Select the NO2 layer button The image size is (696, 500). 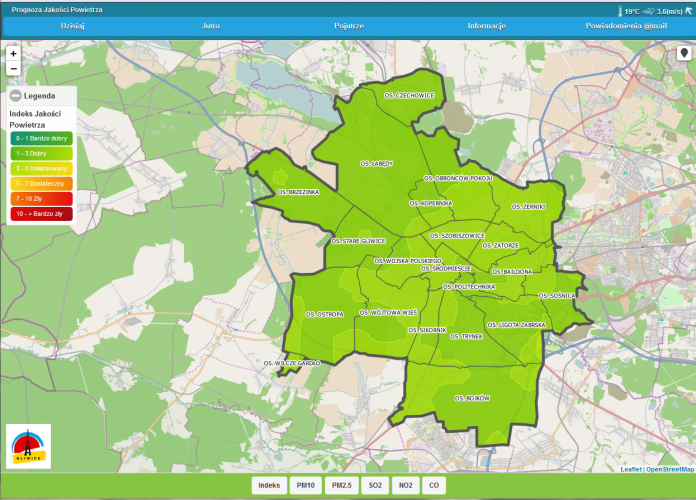[405, 486]
